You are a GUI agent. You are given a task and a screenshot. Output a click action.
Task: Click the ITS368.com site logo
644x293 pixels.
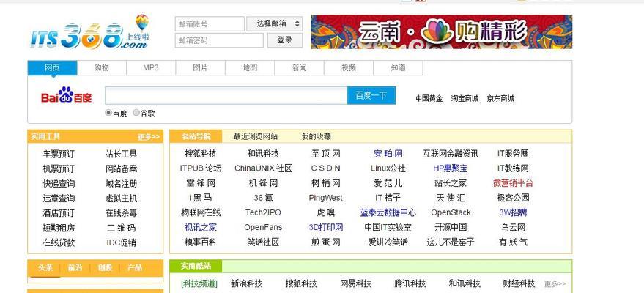pyautogui.click(x=89, y=32)
